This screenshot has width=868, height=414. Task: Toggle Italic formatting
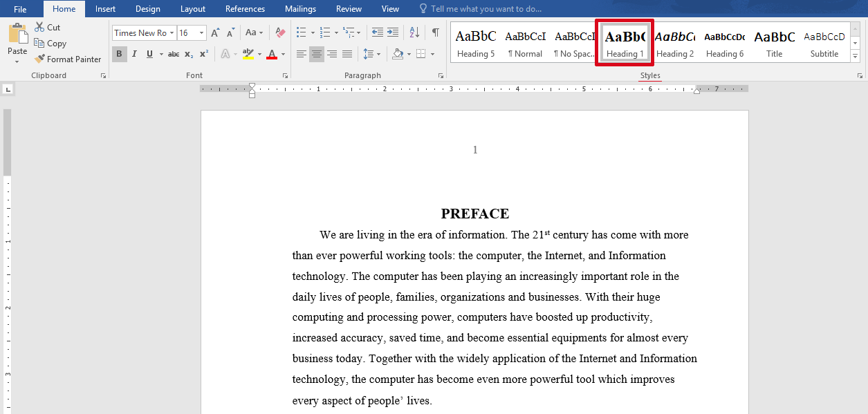tap(134, 54)
